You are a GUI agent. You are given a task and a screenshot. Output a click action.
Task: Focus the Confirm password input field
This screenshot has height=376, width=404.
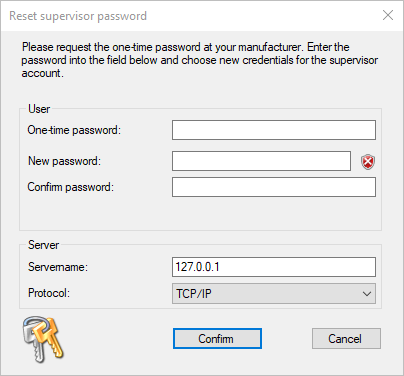[274, 187]
